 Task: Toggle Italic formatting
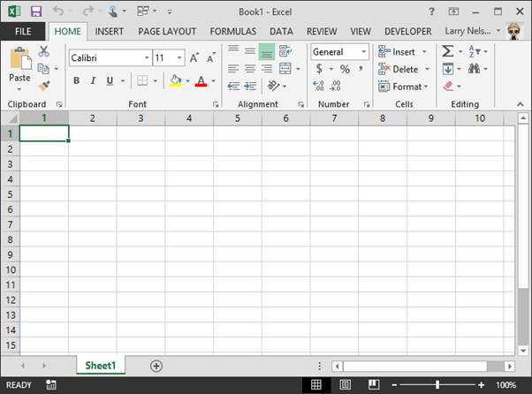tap(93, 81)
